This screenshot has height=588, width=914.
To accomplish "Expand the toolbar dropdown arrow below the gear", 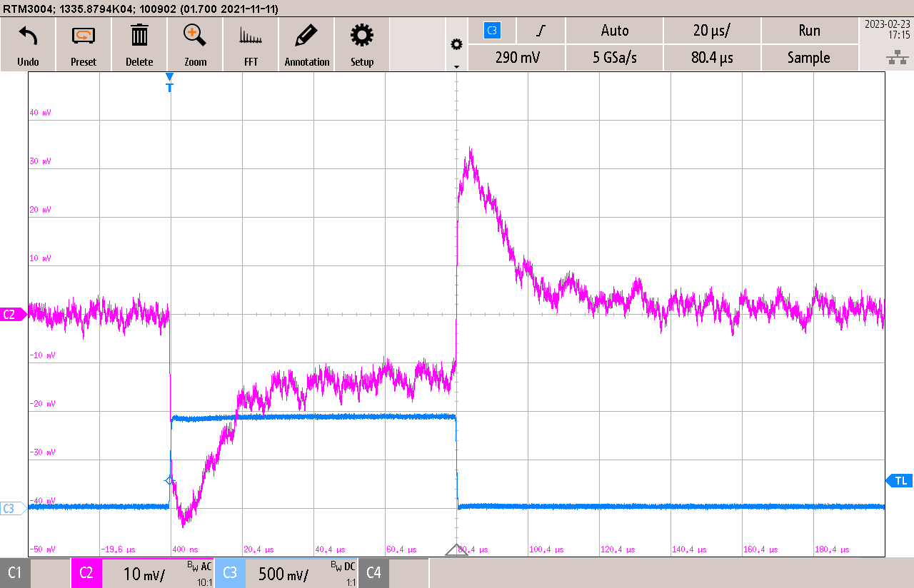I will tap(456, 66).
